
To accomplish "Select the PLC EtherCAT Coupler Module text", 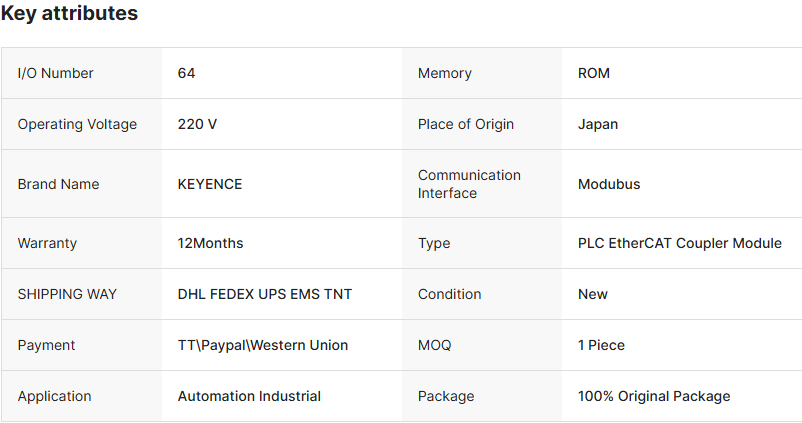I will point(680,243).
